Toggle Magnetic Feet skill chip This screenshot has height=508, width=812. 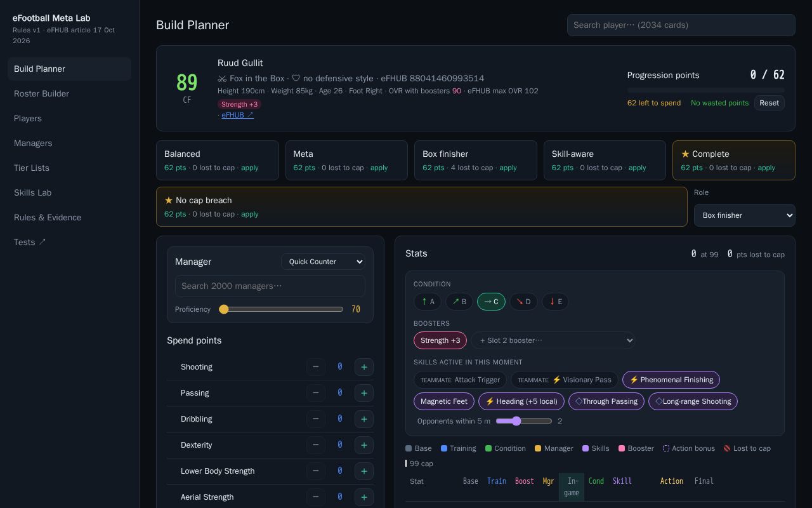coord(444,401)
